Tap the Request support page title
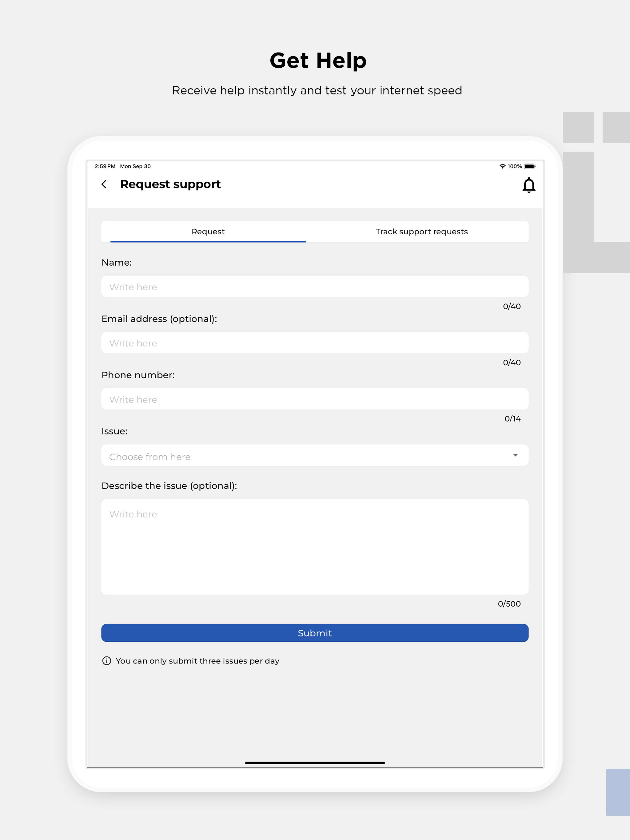The image size is (630, 840). click(x=170, y=184)
